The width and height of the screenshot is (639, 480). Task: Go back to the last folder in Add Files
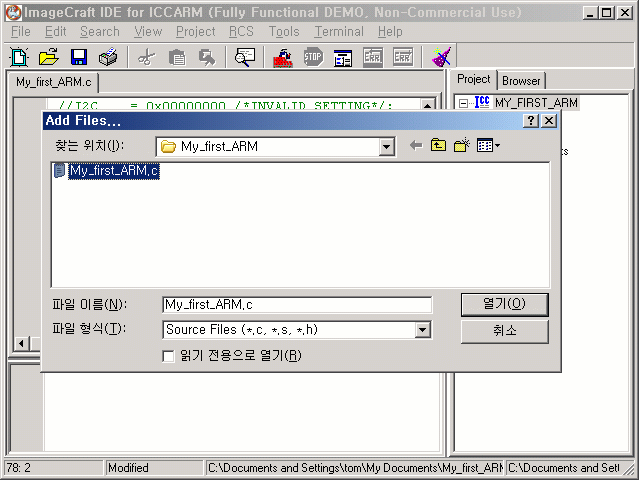click(416, 145)
